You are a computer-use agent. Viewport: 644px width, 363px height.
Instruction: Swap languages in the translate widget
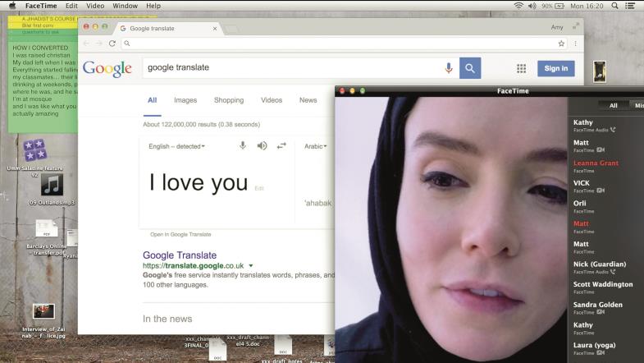coord(281,146)
